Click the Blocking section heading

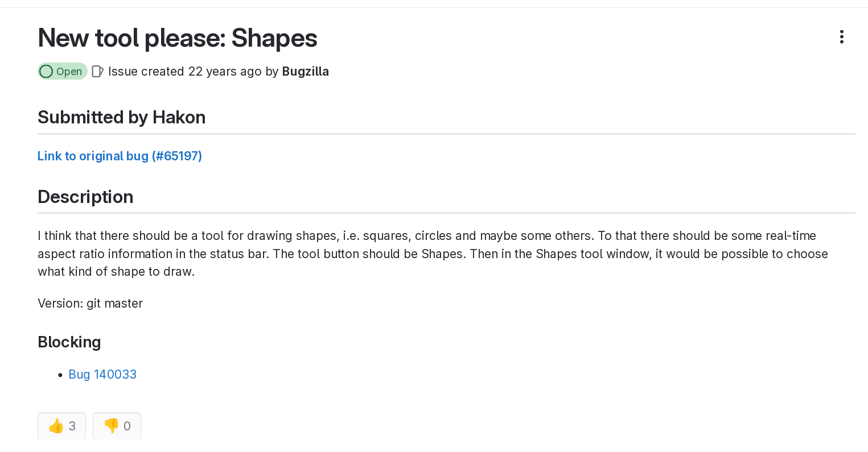coord(69,342)
